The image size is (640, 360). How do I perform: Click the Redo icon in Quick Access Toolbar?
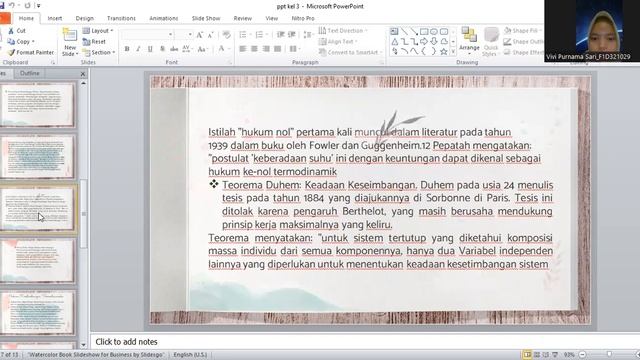(x=27, y=5)
